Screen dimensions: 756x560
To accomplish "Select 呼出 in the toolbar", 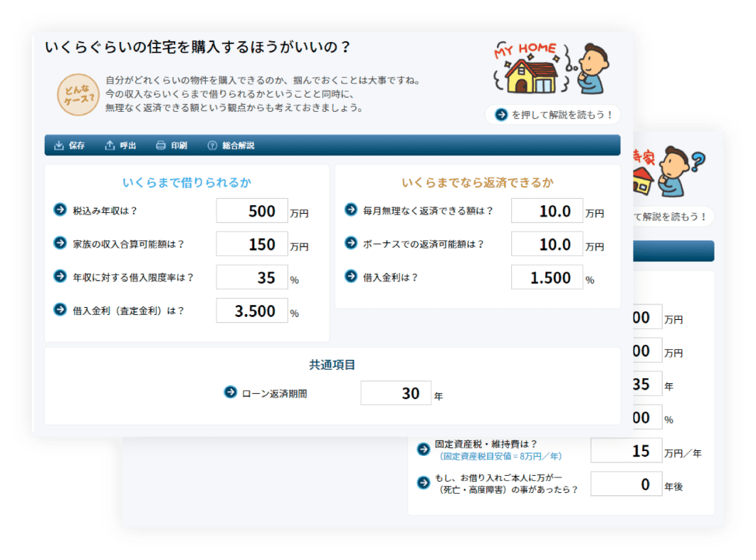I will pyautogui.click(x=120, y=145).
